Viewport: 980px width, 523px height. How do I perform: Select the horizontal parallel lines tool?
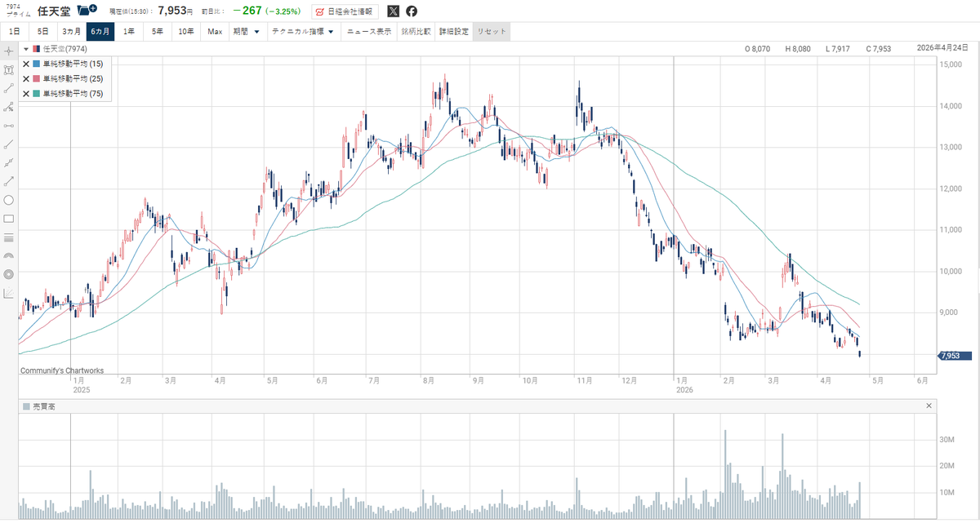pyautogui.click(x=9, y=237)
